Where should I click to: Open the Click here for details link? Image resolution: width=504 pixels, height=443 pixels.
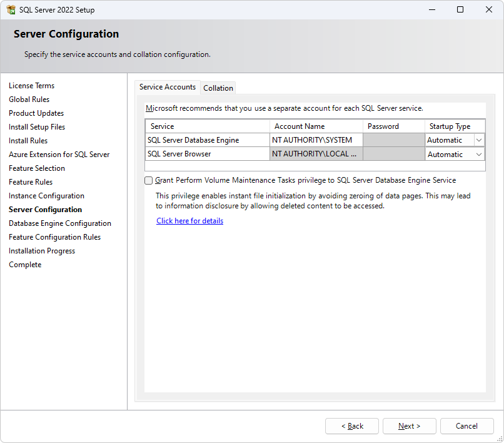click(x=189, y=221)
